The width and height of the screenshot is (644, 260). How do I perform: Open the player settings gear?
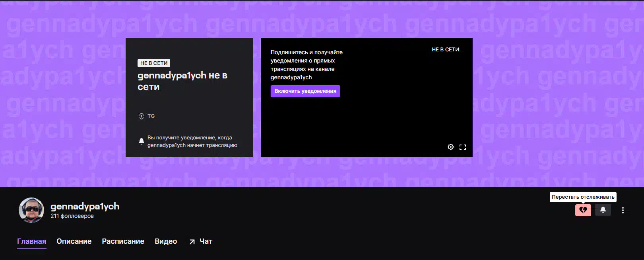tap(450, 147)
